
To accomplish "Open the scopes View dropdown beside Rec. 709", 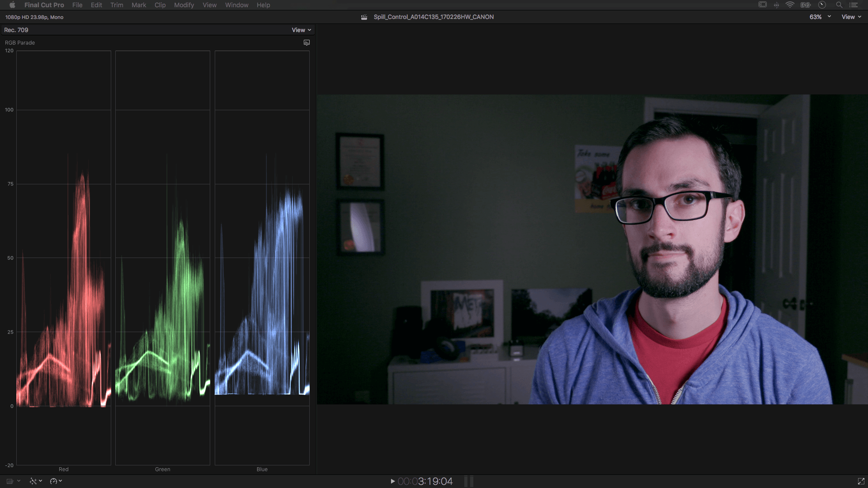I will click(302, 30).
